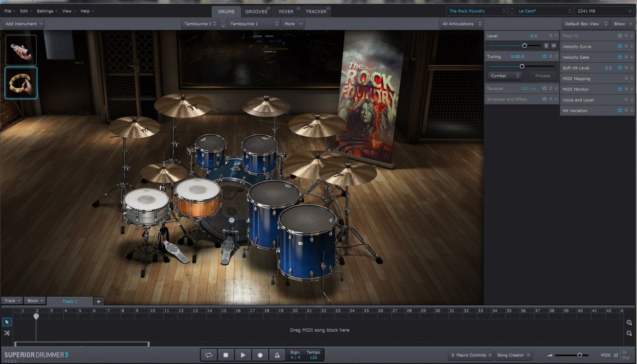Open the Voice and Layer menu icon

[x=626, y=100]
